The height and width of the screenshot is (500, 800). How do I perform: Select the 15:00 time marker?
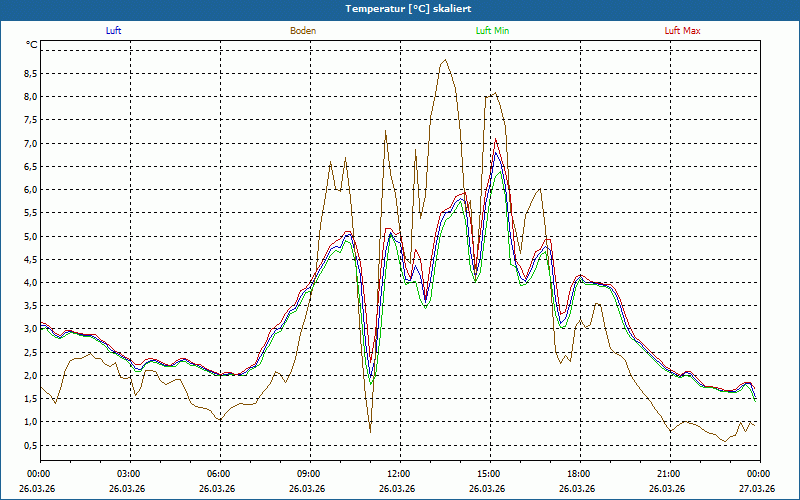pos(489,474)
